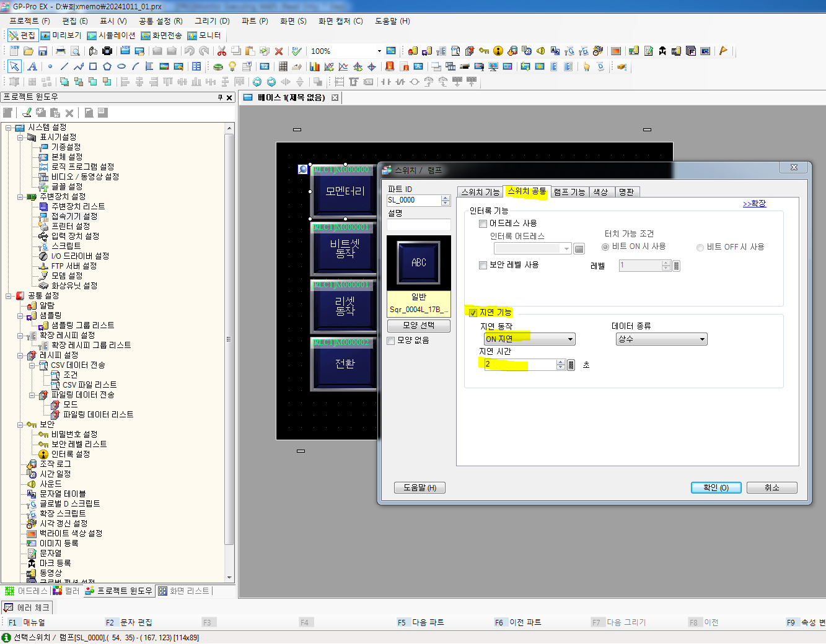
Task: Select 접속기기 설정 in project tree
Action: (74, 216)
